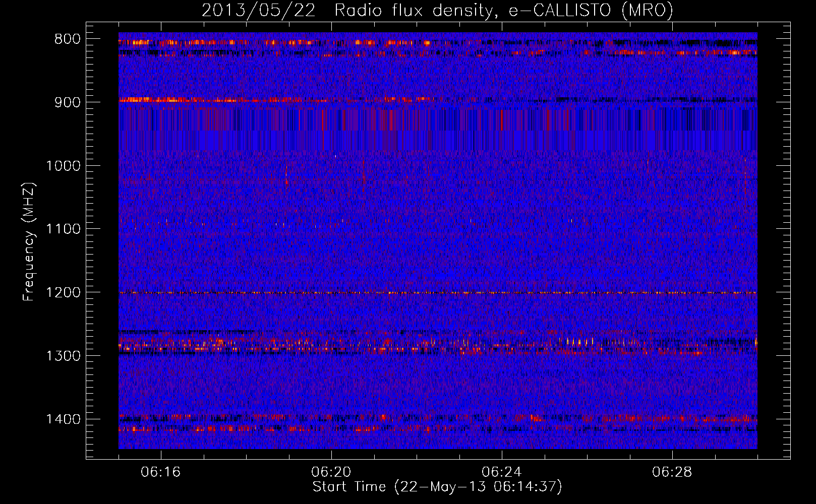Click the 1200 frequency tick label

tap(64, 293)
